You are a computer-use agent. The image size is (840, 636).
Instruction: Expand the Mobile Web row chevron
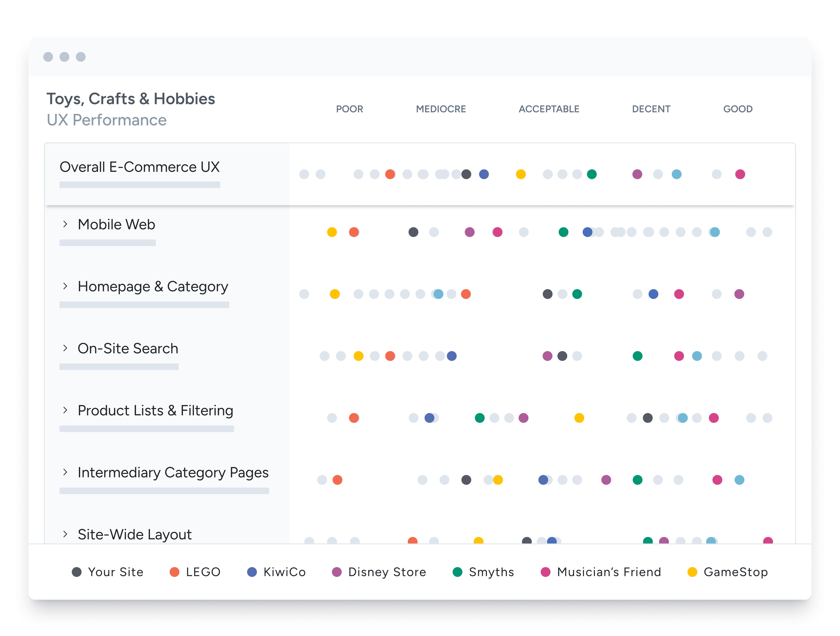coord(65,224)
